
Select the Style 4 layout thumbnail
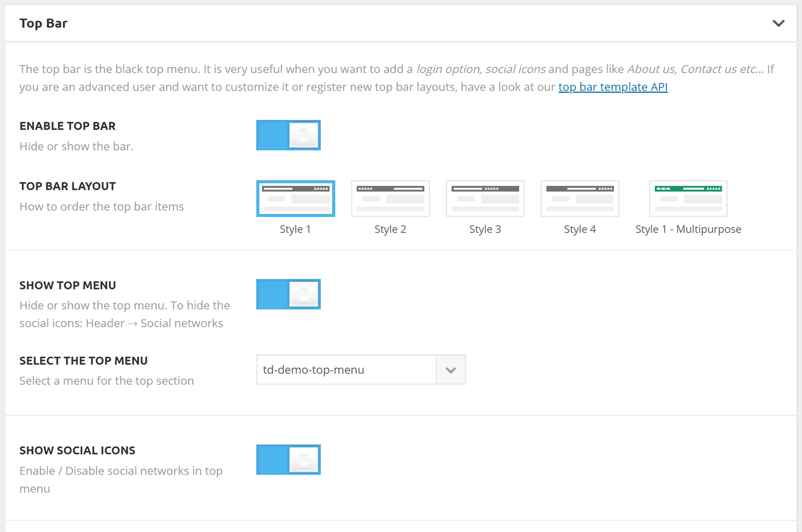[x=580, y=198]
